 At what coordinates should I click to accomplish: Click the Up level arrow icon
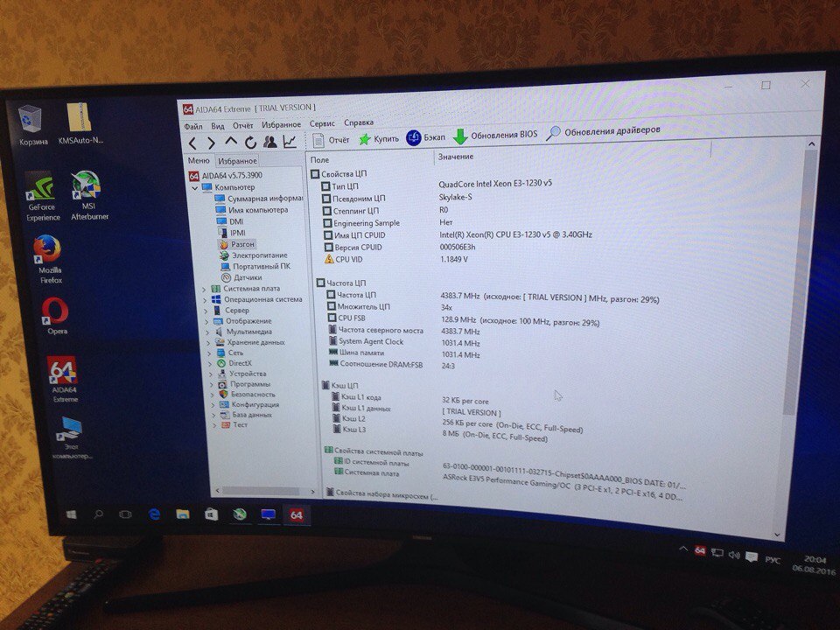coord(231,142)
